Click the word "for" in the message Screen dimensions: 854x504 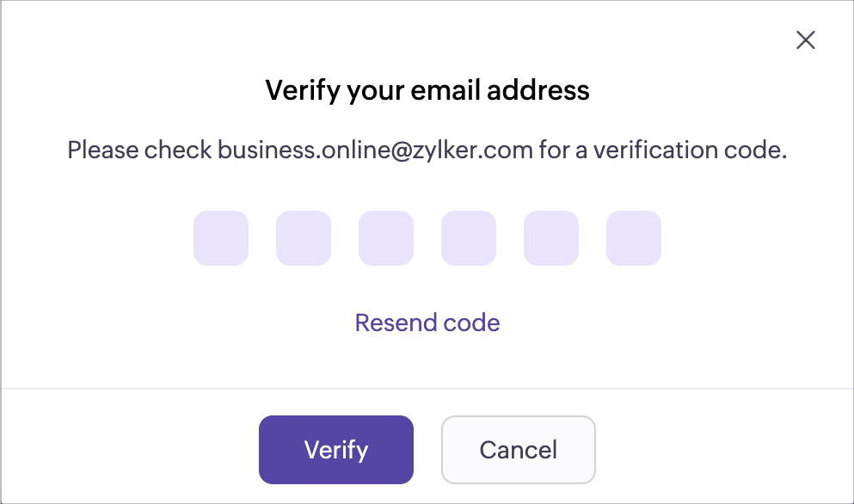(554, 151)
